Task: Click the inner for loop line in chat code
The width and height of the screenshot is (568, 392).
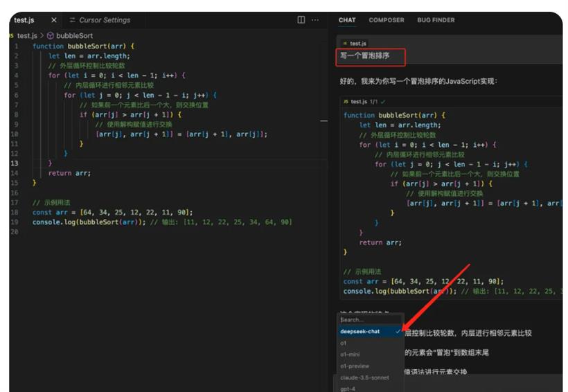Action: coord(452,164)
